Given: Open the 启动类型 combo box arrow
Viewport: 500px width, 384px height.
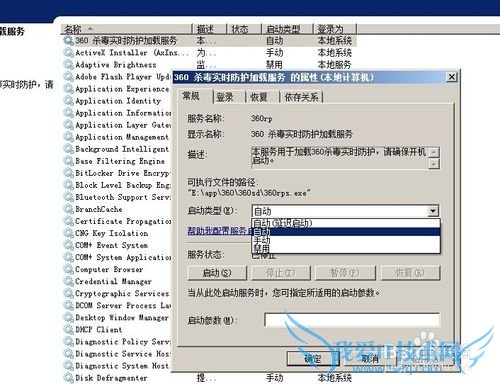Looking at the screenshot, I should coord(433,211).
